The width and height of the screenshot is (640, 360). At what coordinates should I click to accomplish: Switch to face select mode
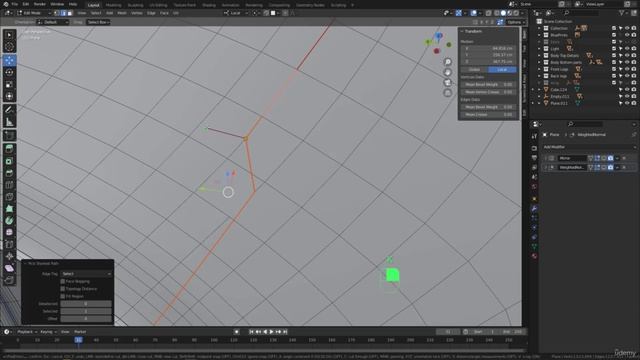tap(70, 13)
